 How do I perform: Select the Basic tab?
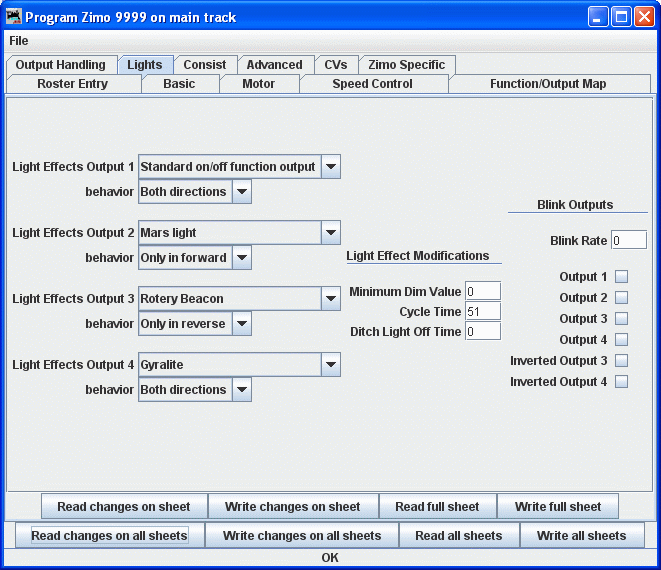point(179,84)
